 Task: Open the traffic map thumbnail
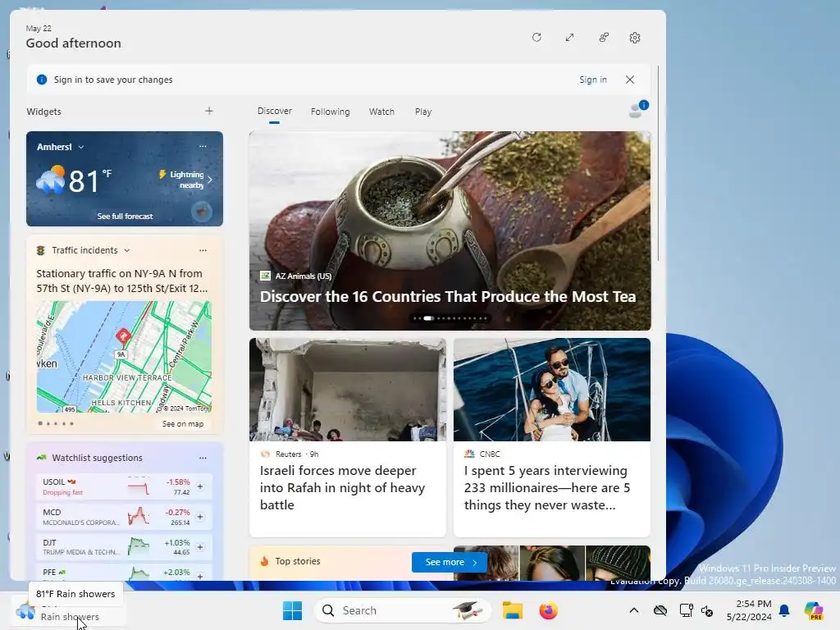[x=124, y=356]
